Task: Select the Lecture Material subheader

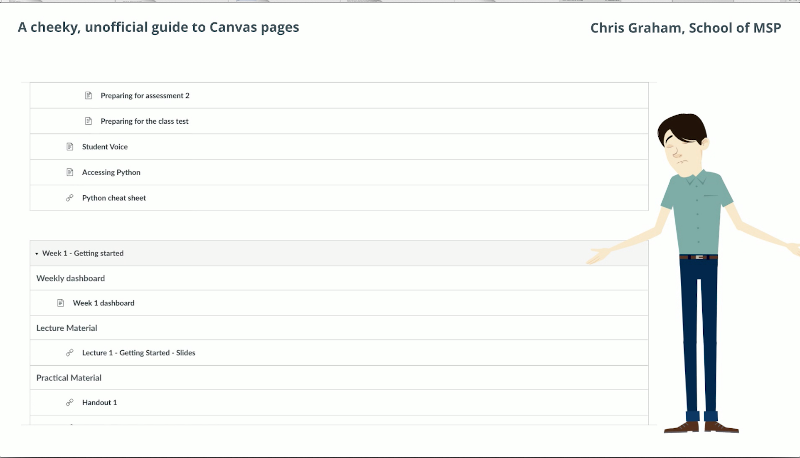Action: coord(67,328)
